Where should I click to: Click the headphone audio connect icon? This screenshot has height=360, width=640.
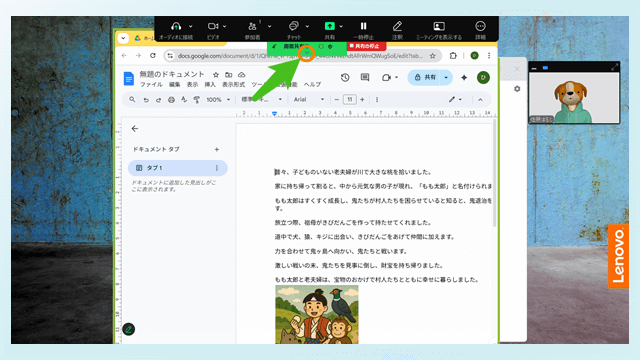(176, 27)
